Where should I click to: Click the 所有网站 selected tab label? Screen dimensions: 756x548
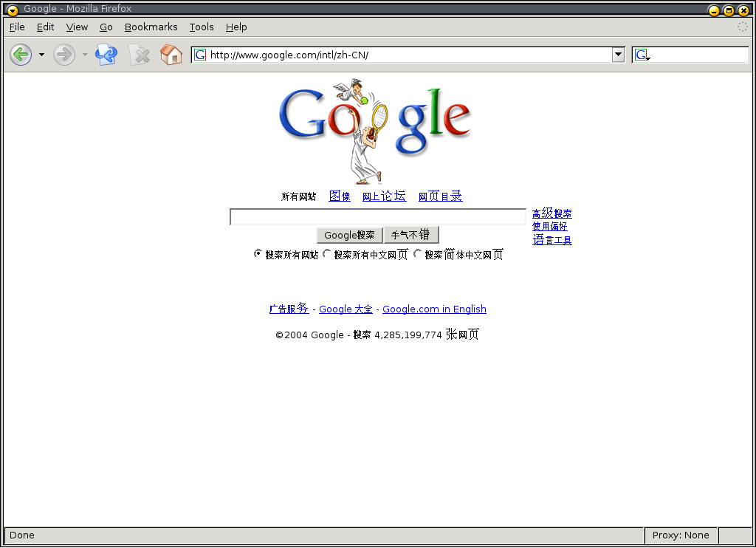click(299, 196)
